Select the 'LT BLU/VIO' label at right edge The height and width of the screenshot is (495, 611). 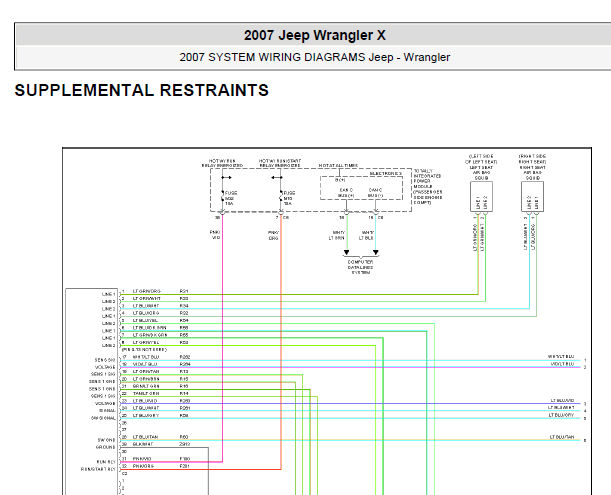(x=562, y=400)
